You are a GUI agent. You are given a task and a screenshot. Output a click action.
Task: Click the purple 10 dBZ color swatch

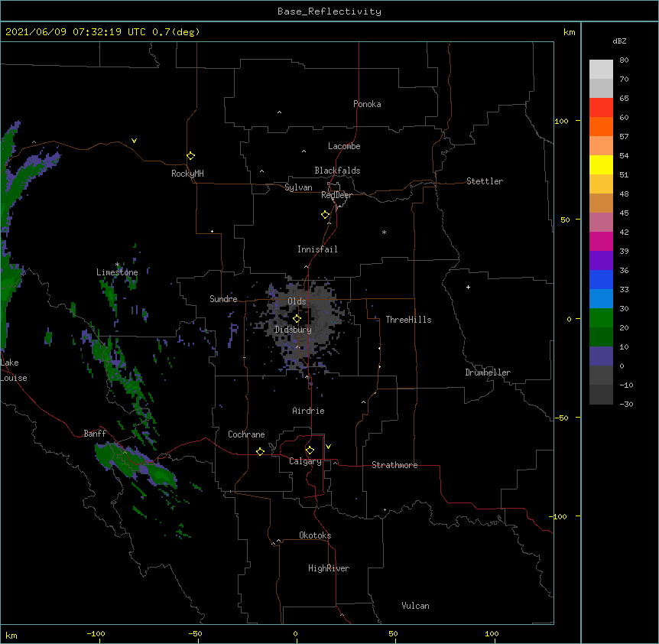click(x=601, y=356)
